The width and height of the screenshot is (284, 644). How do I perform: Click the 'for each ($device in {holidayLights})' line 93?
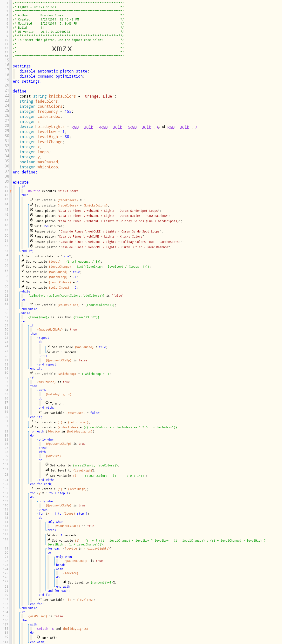pos(62,431)
